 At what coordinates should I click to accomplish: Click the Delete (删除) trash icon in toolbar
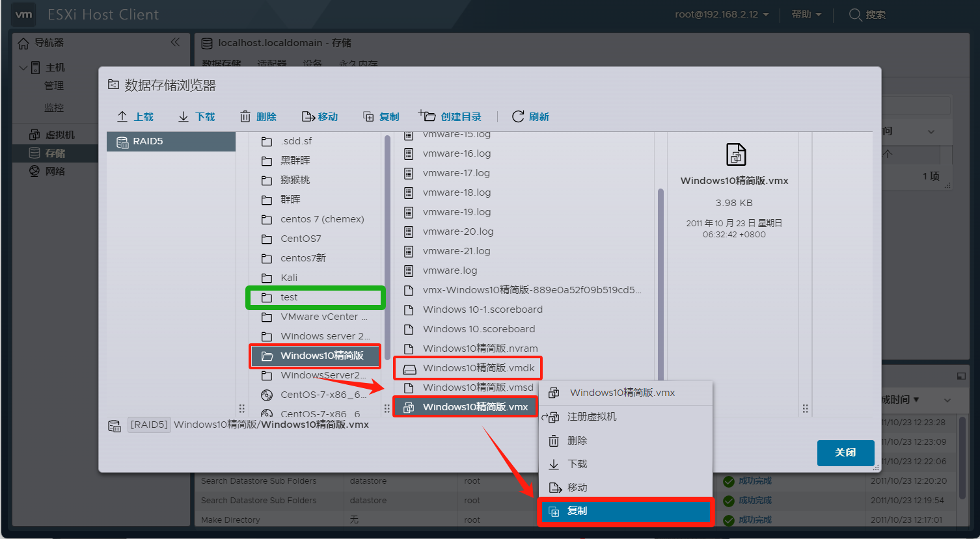pos(245,116)
